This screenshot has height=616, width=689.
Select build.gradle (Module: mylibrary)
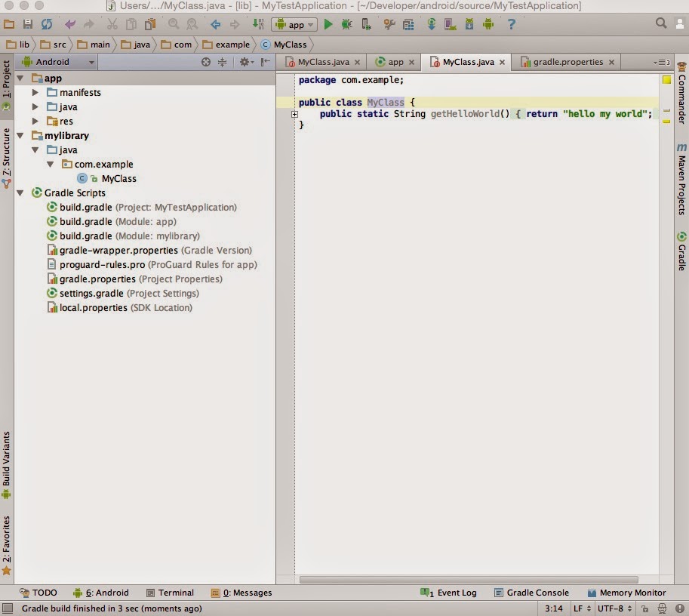(x=130, y=236)
